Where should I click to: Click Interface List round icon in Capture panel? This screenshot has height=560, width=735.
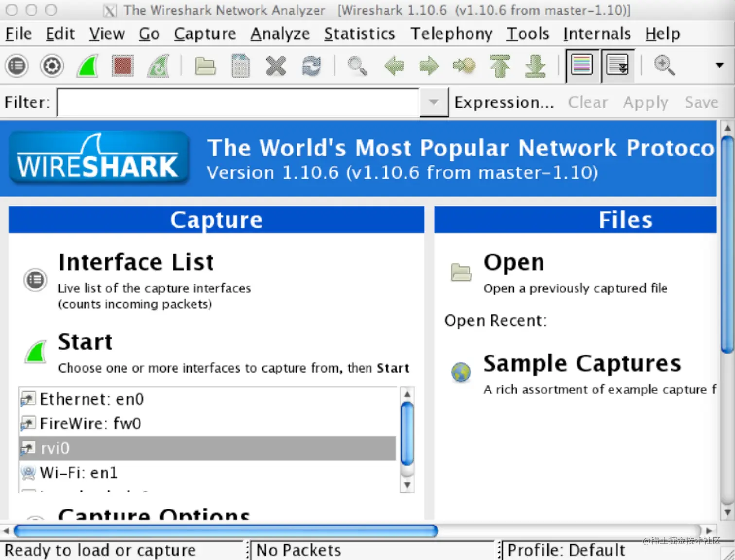click(35, 280)
